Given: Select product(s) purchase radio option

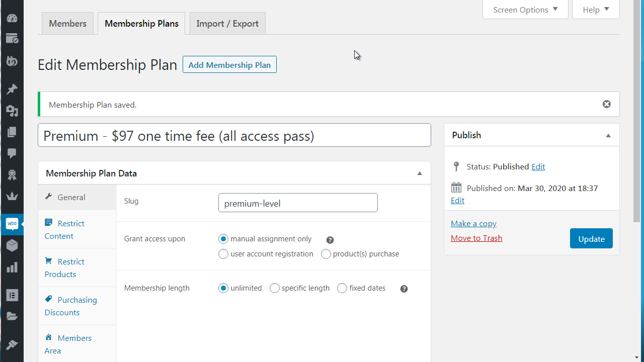Looking at the screenshot, I should (326, 254).
